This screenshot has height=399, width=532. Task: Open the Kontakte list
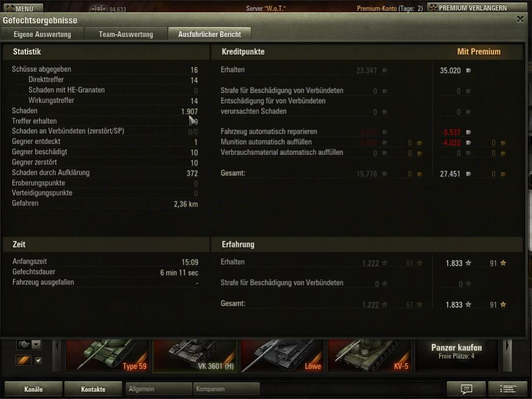(93, 389)
